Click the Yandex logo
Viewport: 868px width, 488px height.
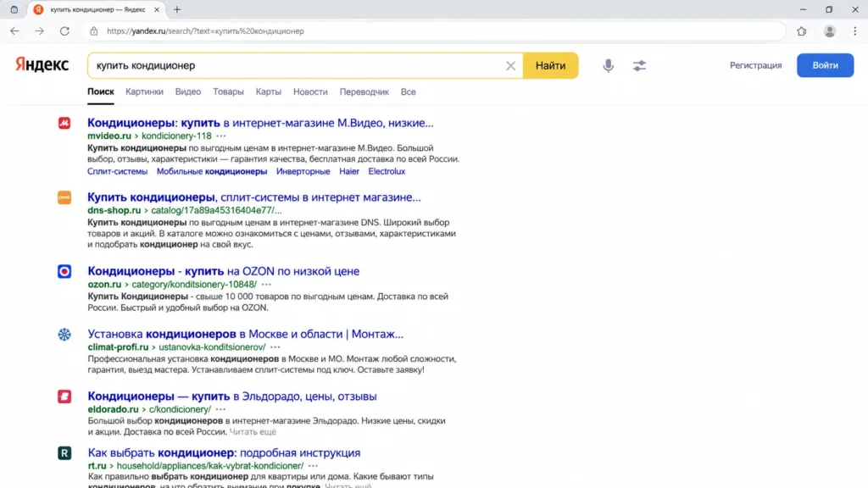pos(42,64)
